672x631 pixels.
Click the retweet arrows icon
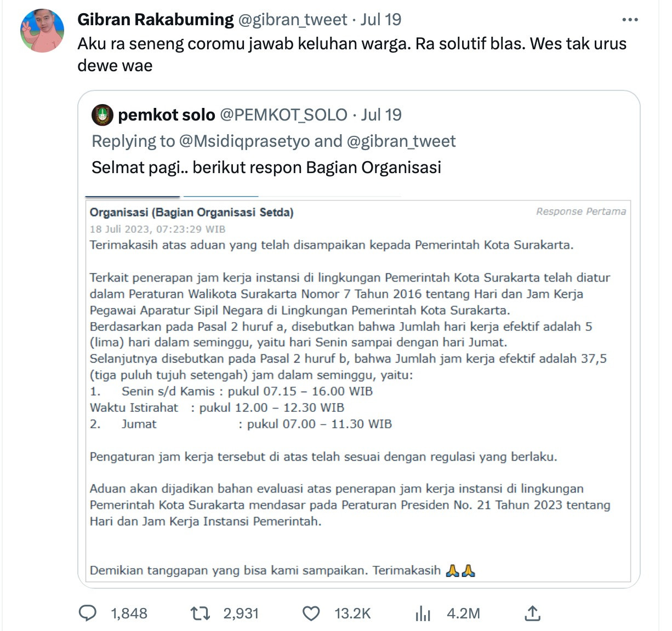click(x=200, y=613)
